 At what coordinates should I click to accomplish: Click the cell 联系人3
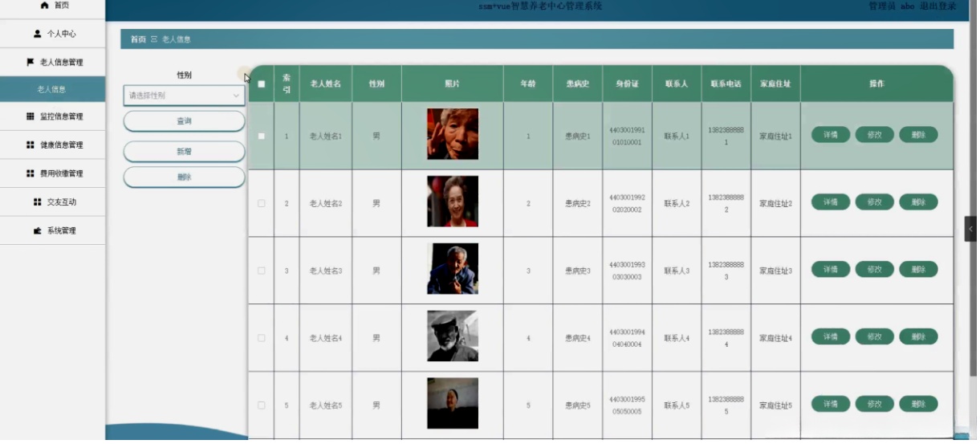(677, 271)
